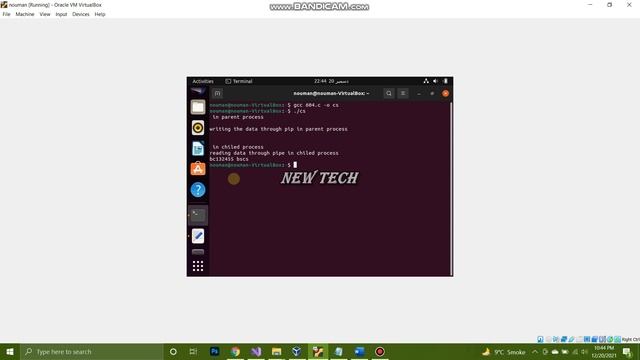Image resolution: width=640 pixels, height=360 pixels.
Task: Open the Terminal app menu in the top bar
Action: (239, 81)
